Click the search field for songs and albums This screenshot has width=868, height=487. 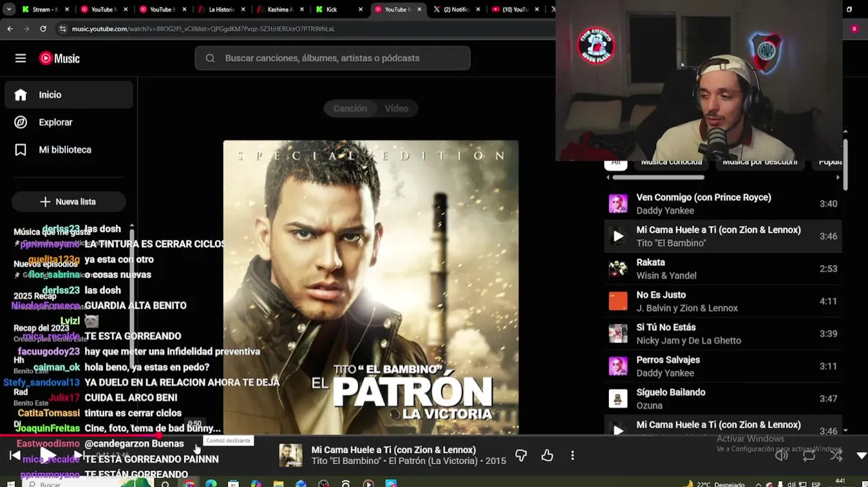point(332,58)
